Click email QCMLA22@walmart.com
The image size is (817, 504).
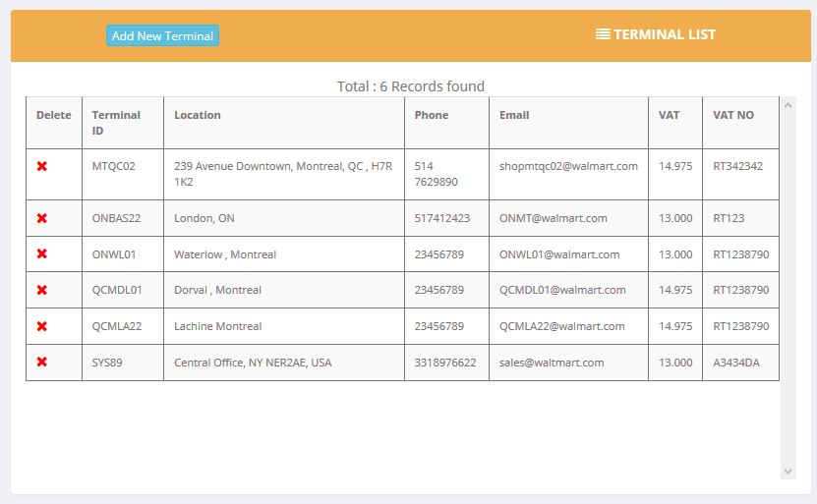(x=562, y=326)
